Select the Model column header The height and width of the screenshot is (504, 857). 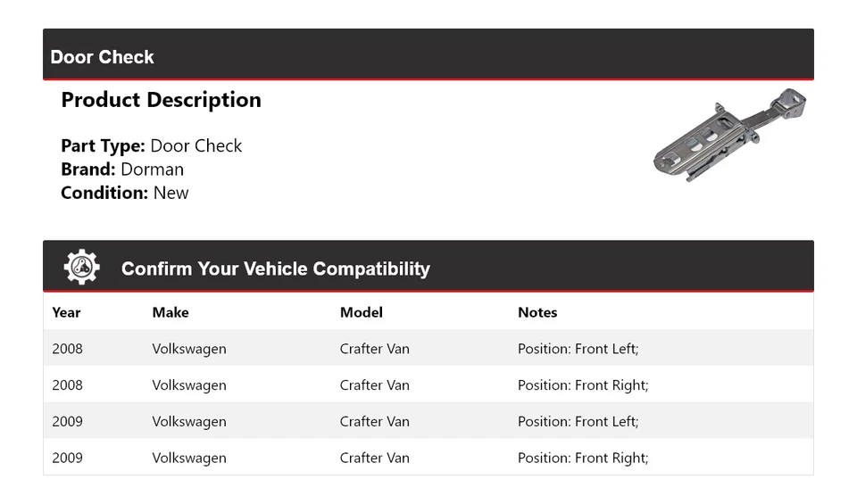tap(361, 312)
